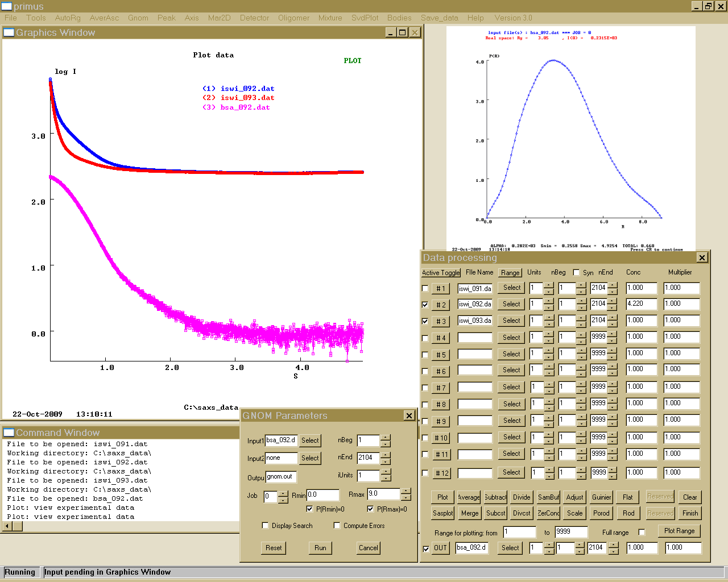Minimize the Graphics Window
Viewport: 728px width, 582px height.
pyautogui.click(x=391, y=32)
